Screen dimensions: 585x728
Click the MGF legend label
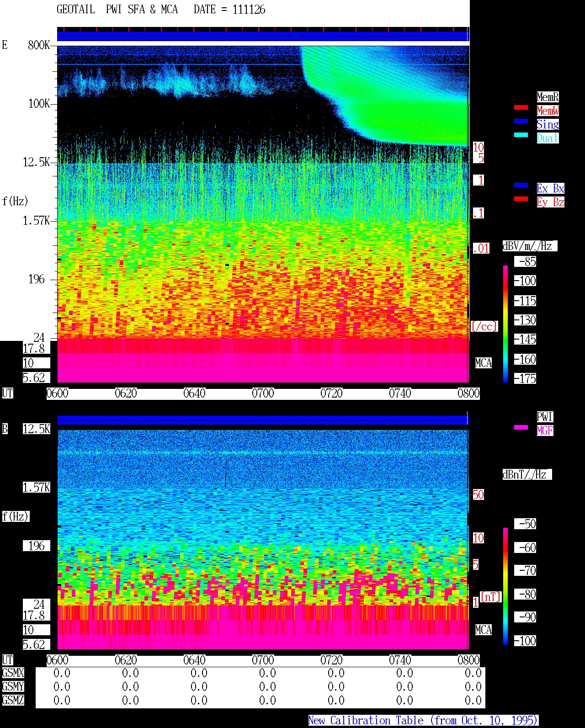(x=545, y=430)
